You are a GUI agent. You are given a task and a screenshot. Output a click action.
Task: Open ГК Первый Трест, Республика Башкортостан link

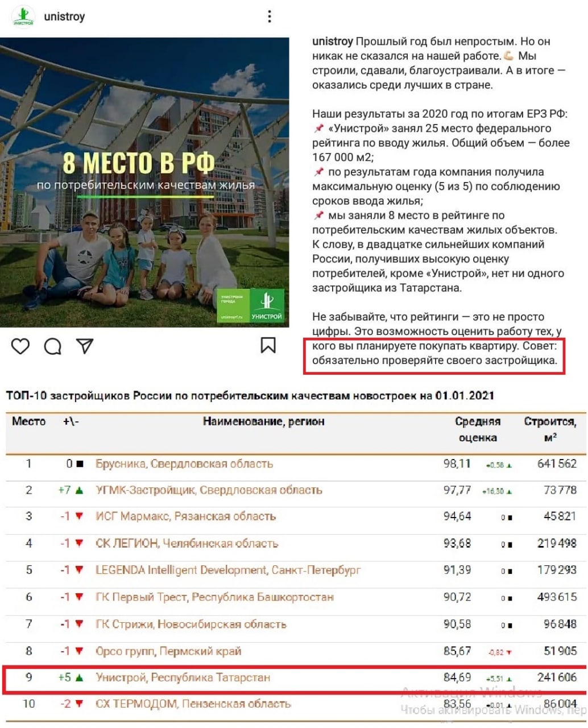pos(214,597)
